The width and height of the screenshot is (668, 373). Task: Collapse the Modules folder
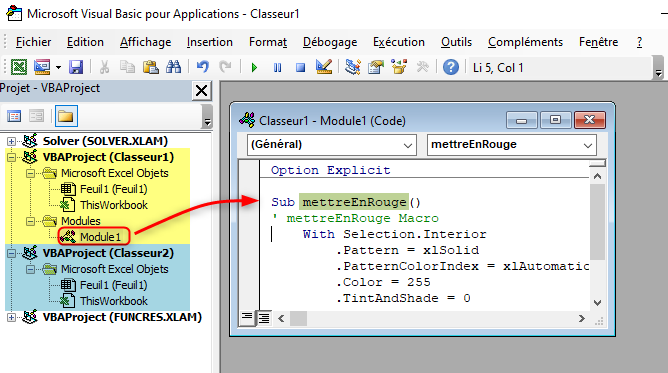30,221
